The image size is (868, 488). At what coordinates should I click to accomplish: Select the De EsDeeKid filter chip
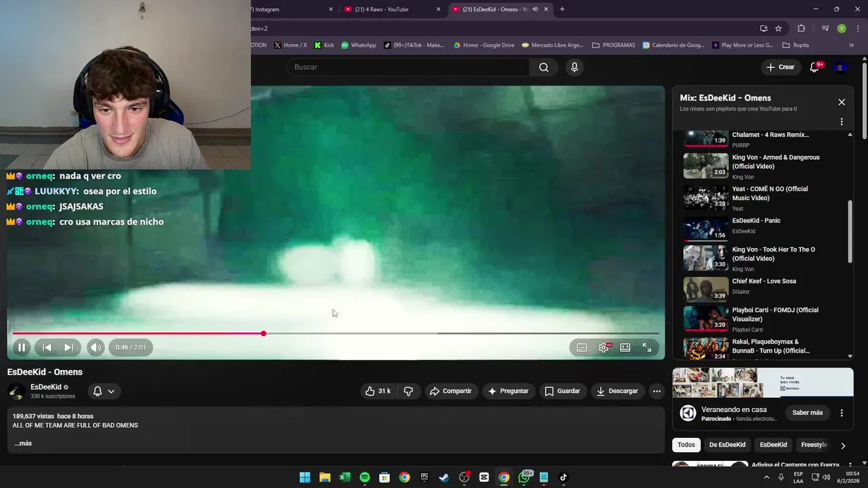coord(727,445)
